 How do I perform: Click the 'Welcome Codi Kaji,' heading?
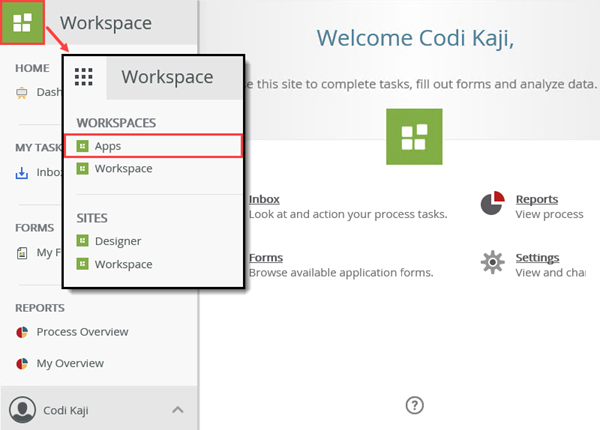point(415,38)
